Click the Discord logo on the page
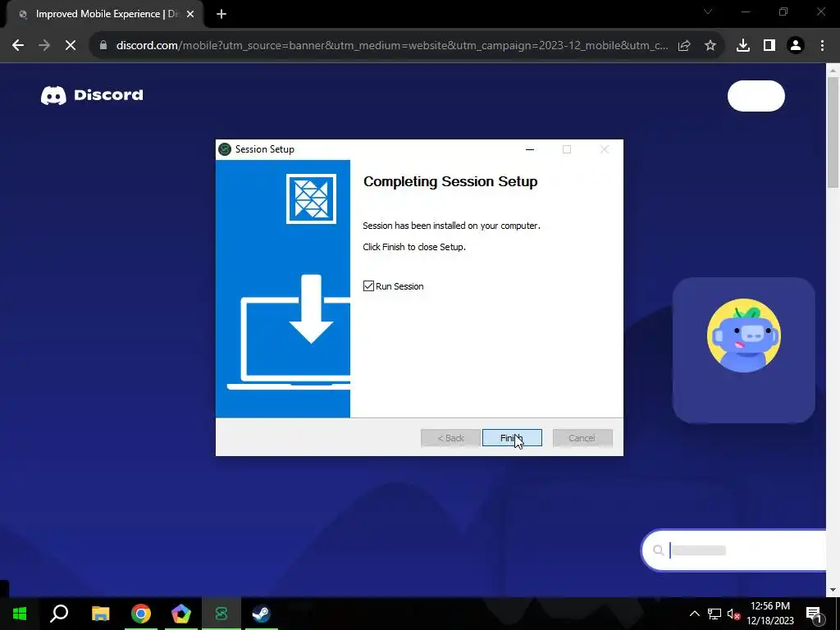840x630 pixels. coord(92,95)
